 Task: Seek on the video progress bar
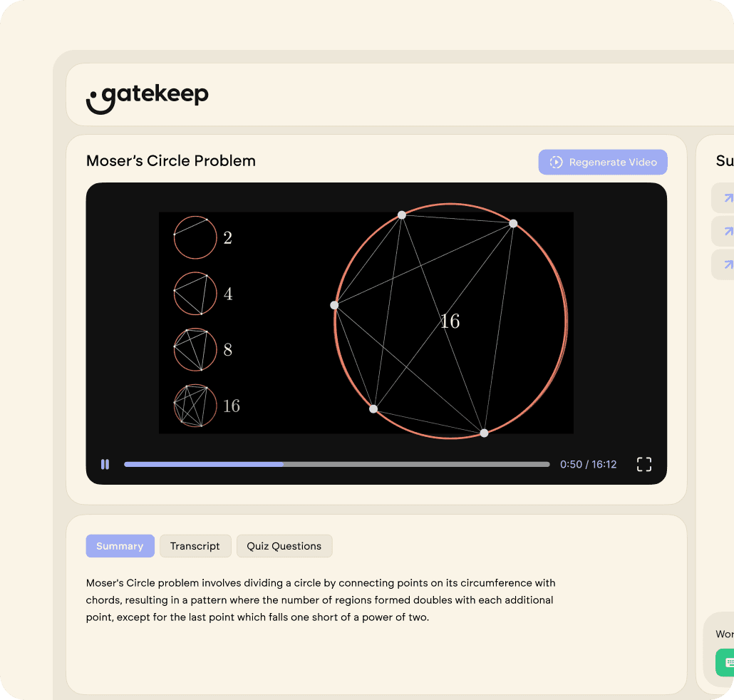[336, 464]
